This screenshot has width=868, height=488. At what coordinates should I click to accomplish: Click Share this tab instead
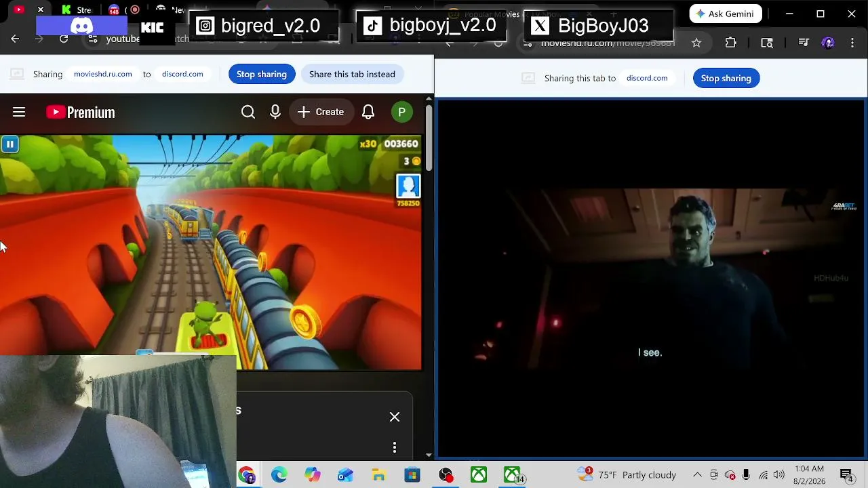point(352,74)
